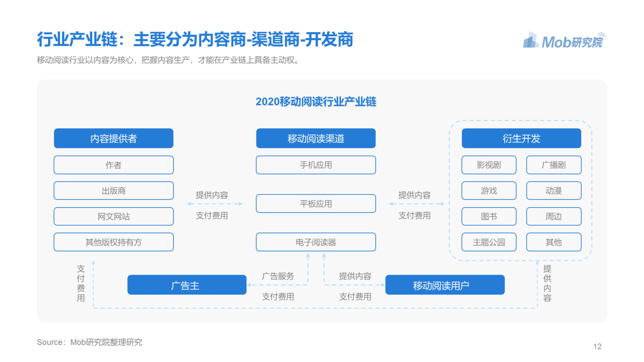The image size is (644, 362).
Task: Click the 平板应用 box
Action: [x=316, y=204]
